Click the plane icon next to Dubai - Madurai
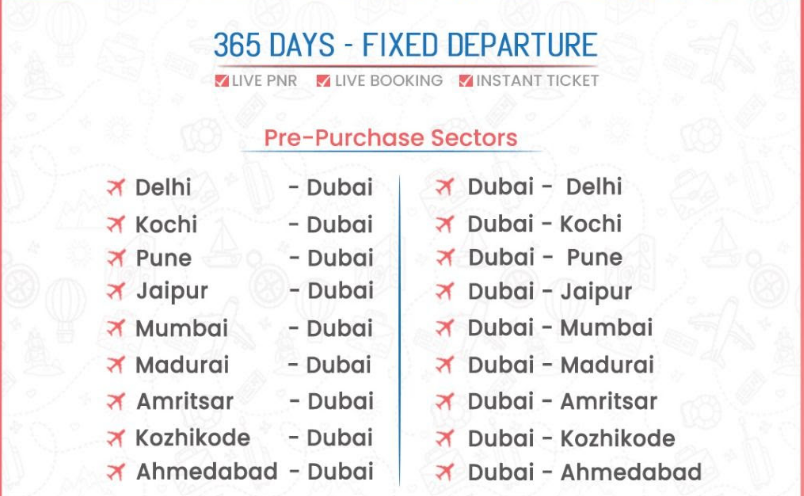This screenshot has height=496, width=804. point(445,365)
